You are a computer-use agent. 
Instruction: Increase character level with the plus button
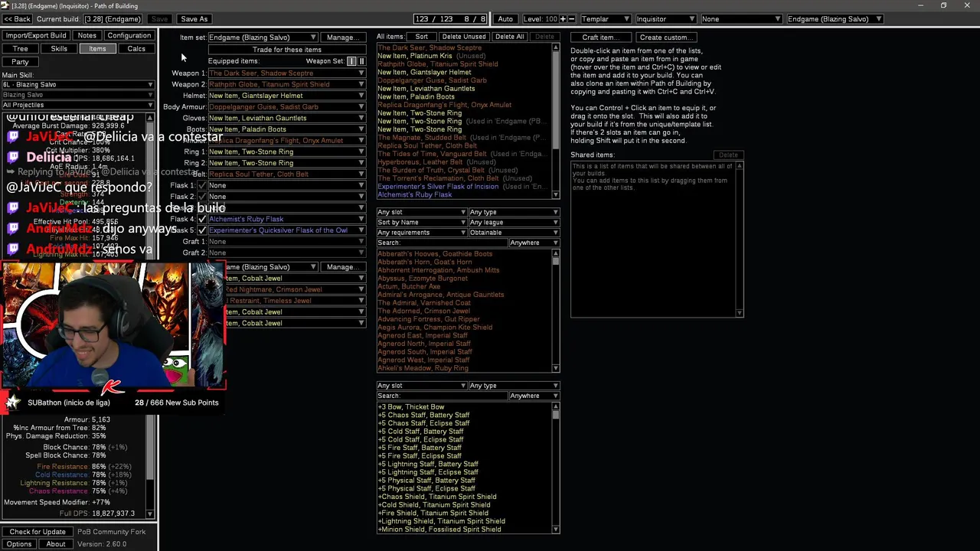[563, 19]
